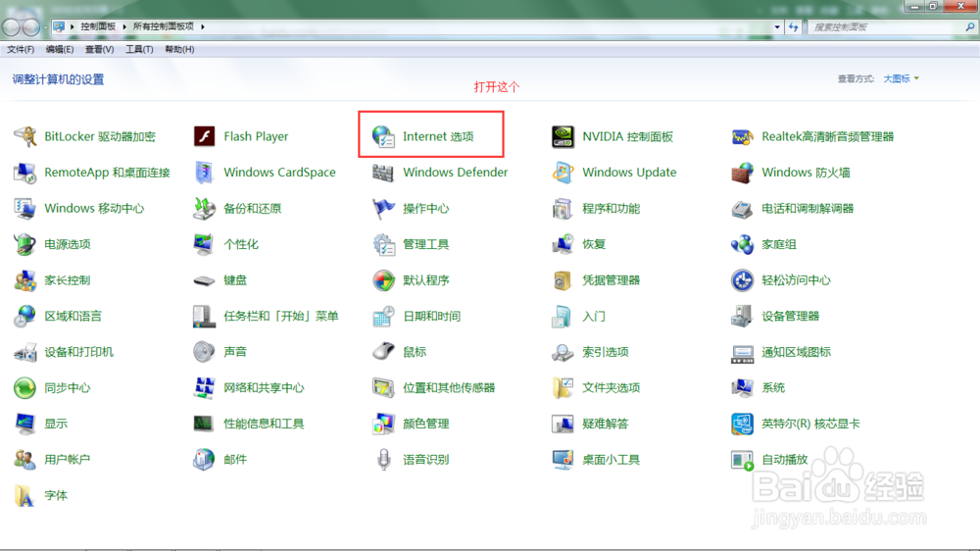Open the 颜色管理 link
The width and height of the screenshot is (980, 551).
[425, 424]
